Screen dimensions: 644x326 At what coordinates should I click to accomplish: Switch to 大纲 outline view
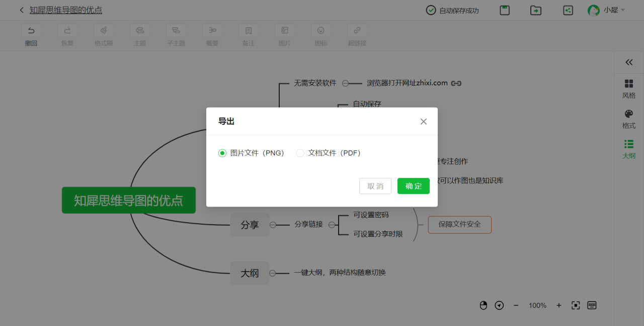coord(629,149)
